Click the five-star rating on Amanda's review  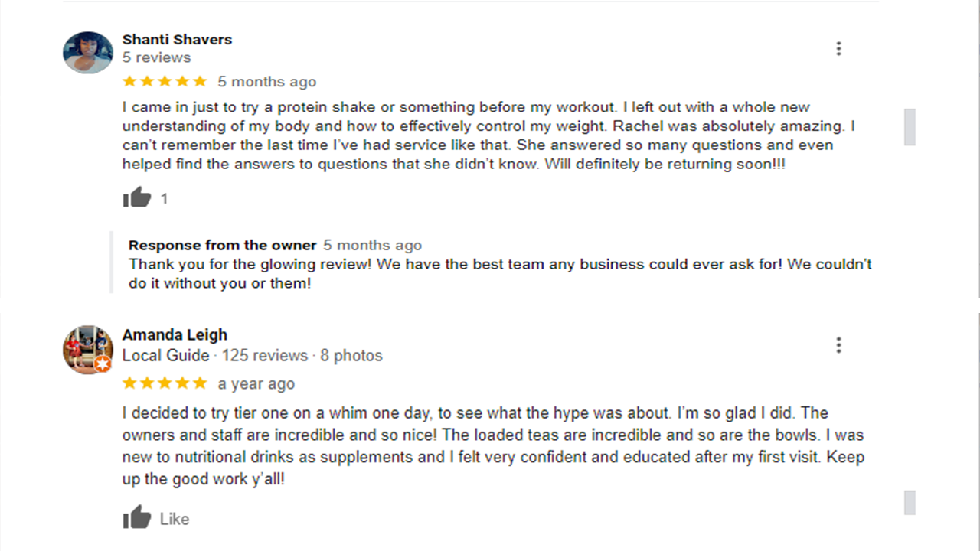(165, 383)
